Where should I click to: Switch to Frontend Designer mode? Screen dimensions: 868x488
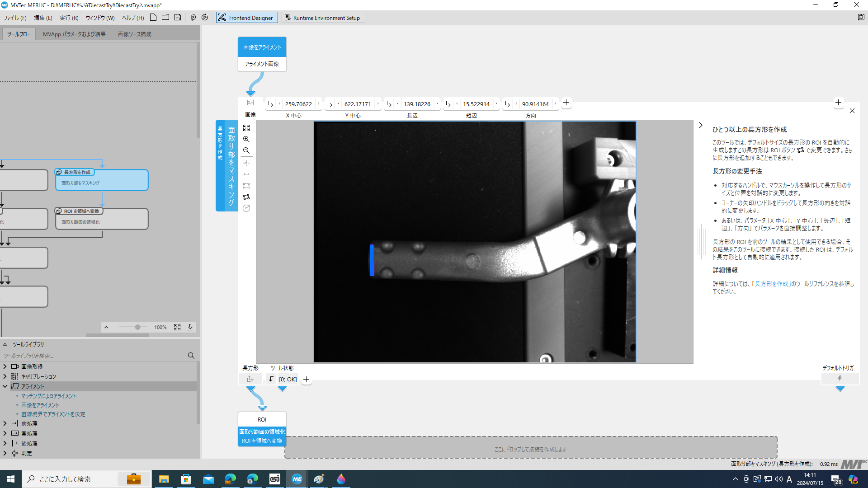coord(247,18)
